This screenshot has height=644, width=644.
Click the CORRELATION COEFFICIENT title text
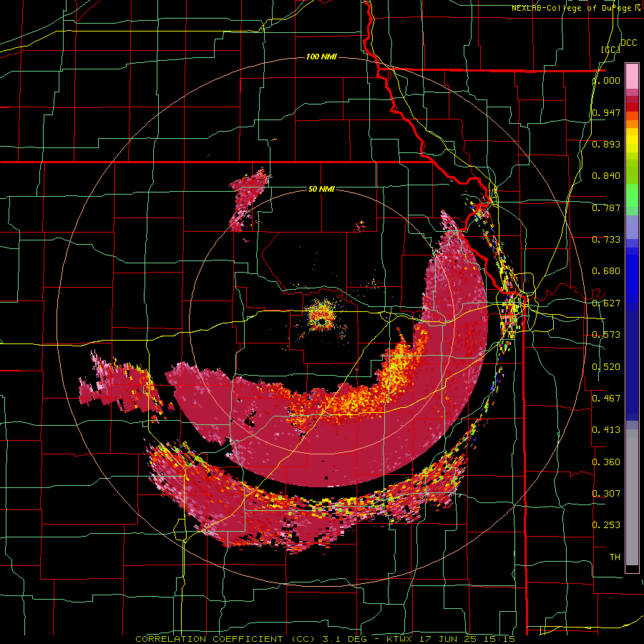[x=209, y=639]
